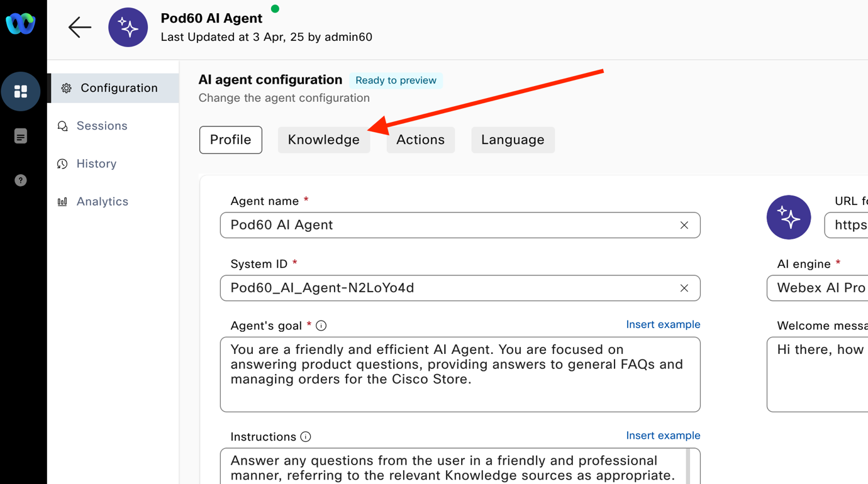Open Sessions in the side menu
Screen dimensions: 868x484
point(101,126)
